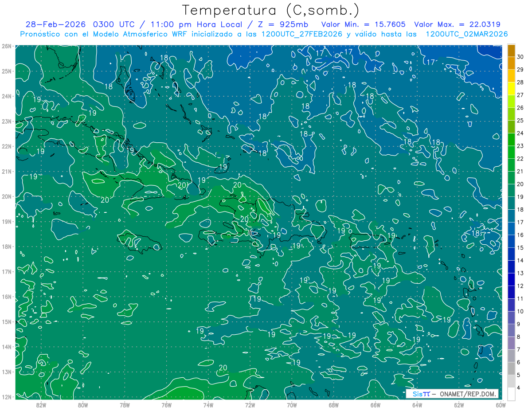
Task: Click the '23' value on the color scale
Action: click(520, 146)
